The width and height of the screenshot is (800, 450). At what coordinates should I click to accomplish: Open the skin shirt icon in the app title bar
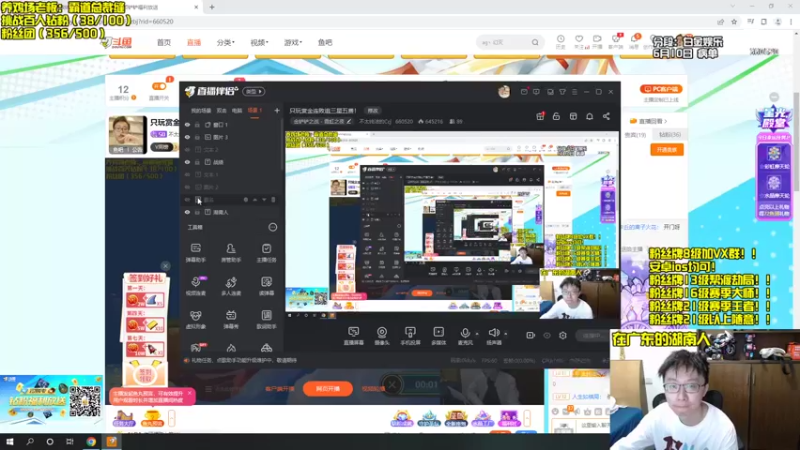point(562,92)
